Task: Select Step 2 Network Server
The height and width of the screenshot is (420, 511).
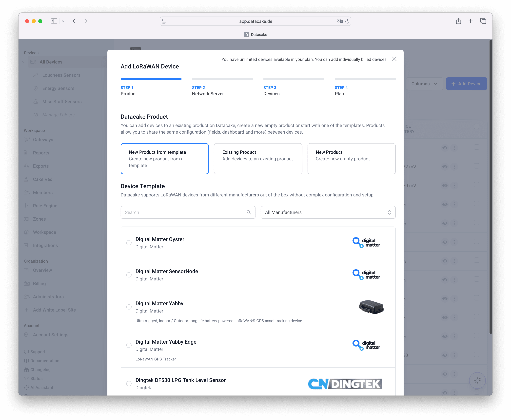Action: click(x=222, y=88)
